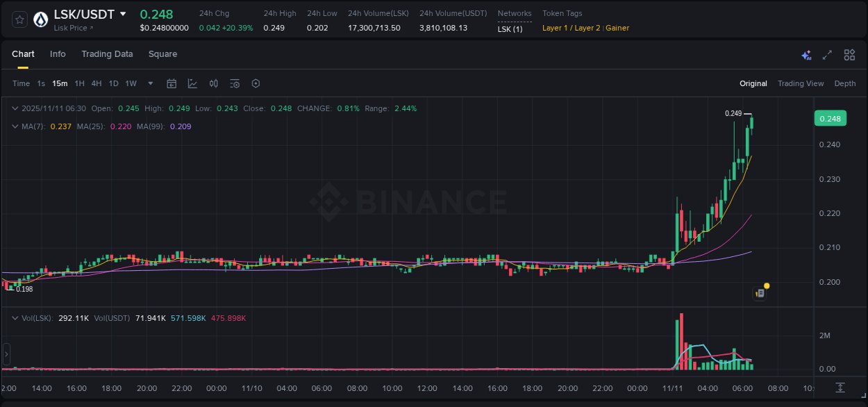Click the notification icon with yellow dot on chart
Image resolution: width=868 pixels, height=407 pixels.
pyautogui.click(x=760, y=292)
